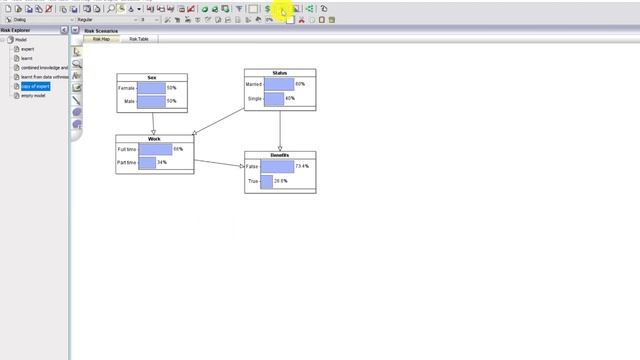Viewport: 640px width, 360px height.
Task: Click the Female bar in Sex node
Action: [x=151, y=88]
